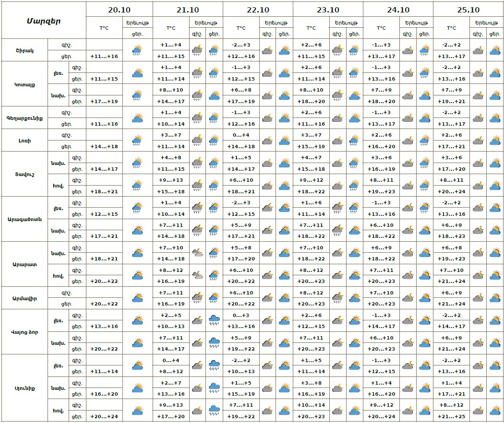Click Արմավիր daytime weather icon for 25.10
Screen dimensions: 504x423
pos(495,298)
